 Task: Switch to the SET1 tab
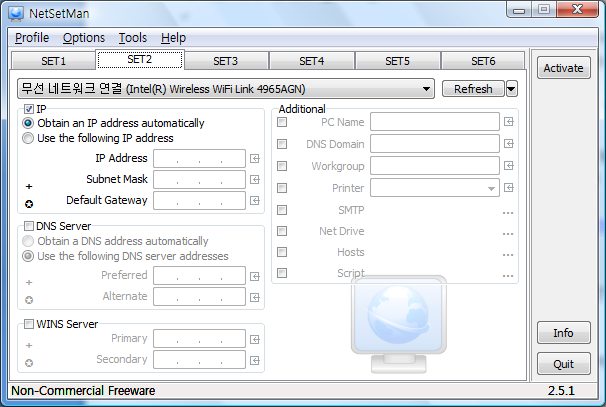54,61
